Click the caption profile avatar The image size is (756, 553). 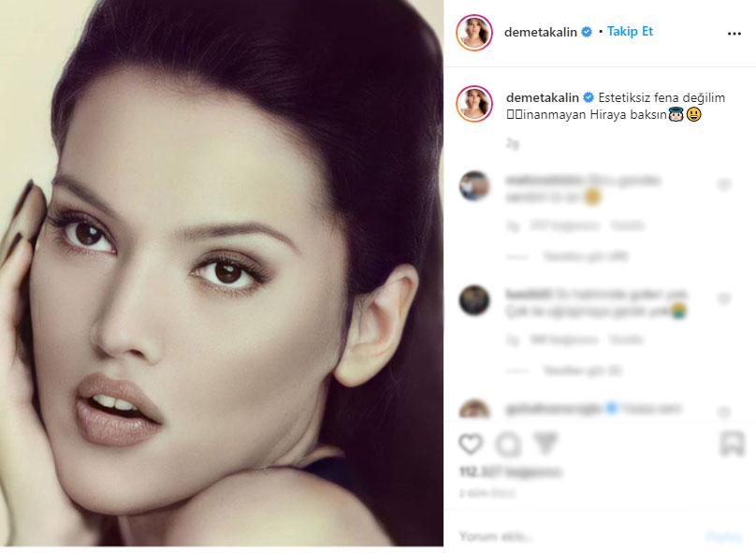pyautogui.click(x=474, y=104)
